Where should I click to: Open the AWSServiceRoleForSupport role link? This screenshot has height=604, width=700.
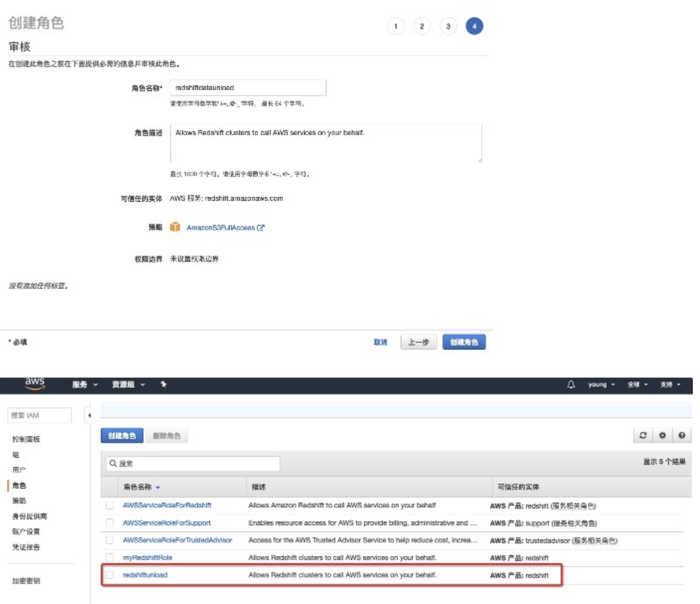tap(167, 523)
